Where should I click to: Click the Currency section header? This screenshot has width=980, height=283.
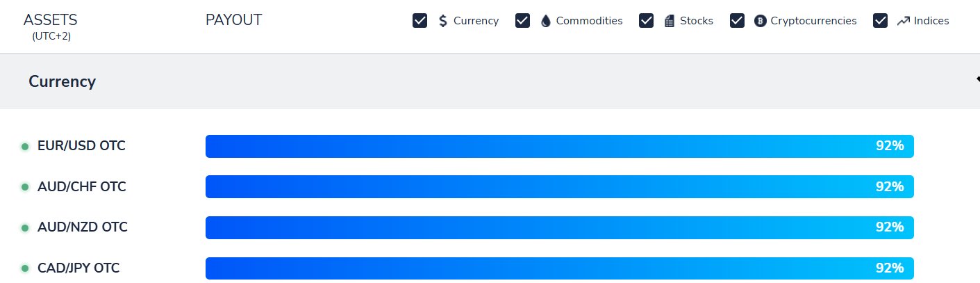[x=63, y=81]
